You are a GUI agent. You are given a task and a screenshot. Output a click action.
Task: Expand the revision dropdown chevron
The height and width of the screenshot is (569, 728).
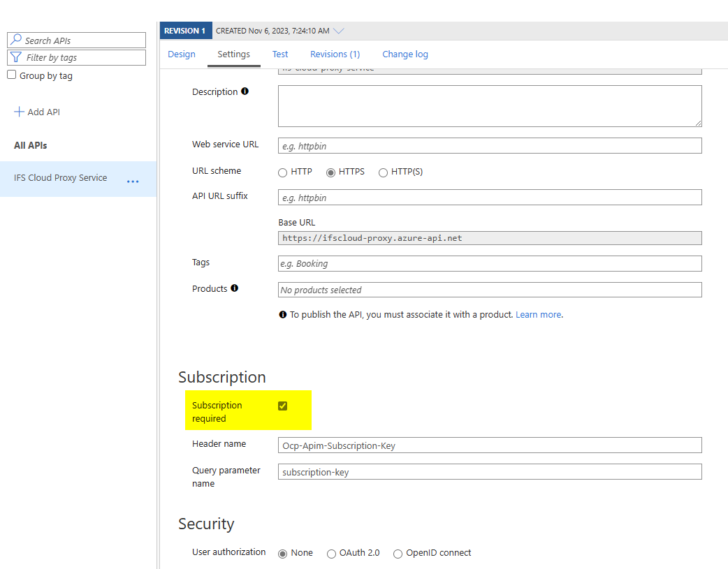339,31
